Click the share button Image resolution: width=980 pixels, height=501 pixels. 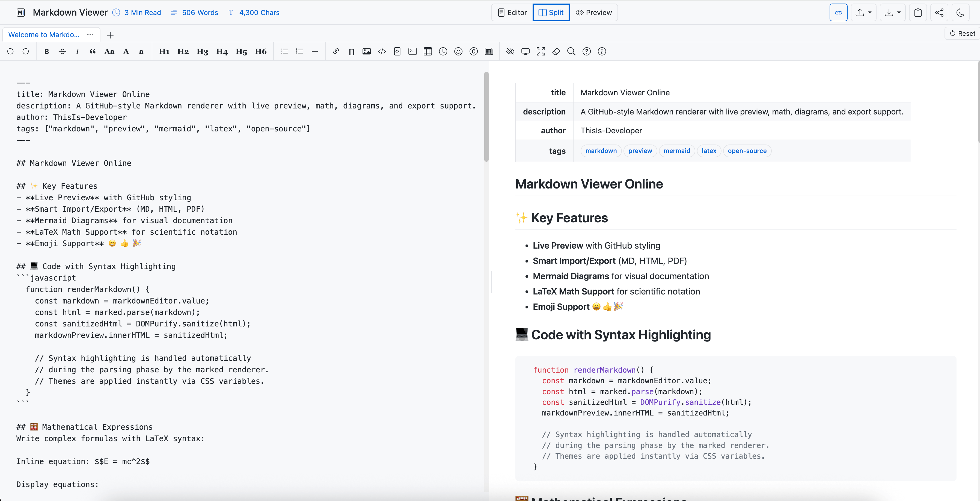point(939,13)
